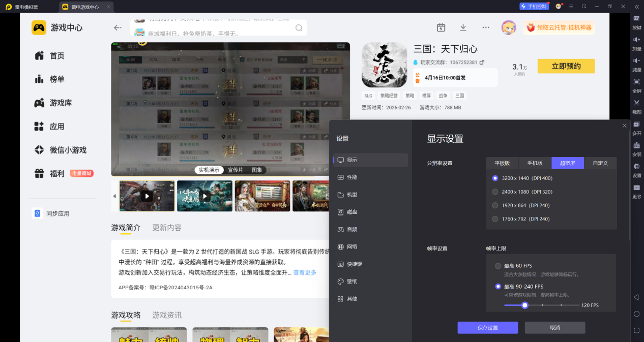The height and width of the screenshot is (342, 644).
Task: Open the 多开 multi-instance icon
Action: pos(636,125)
